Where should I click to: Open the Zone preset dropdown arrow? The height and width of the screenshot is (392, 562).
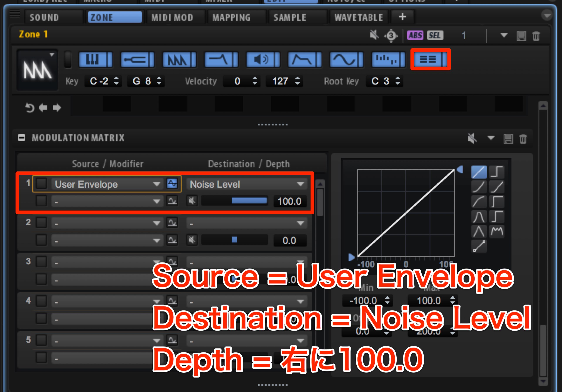click(x=504, y=35)
